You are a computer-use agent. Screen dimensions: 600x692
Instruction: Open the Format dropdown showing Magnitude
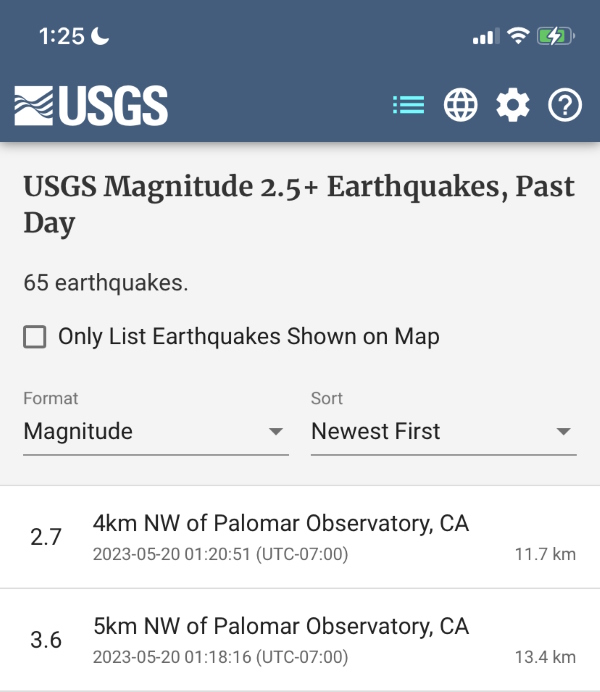(155, 432)
